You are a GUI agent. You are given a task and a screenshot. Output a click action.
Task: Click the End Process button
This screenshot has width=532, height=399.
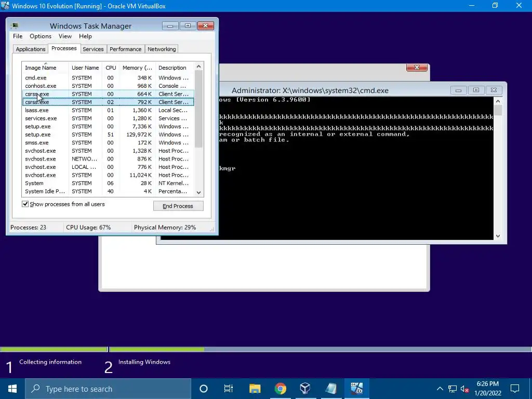178,206
